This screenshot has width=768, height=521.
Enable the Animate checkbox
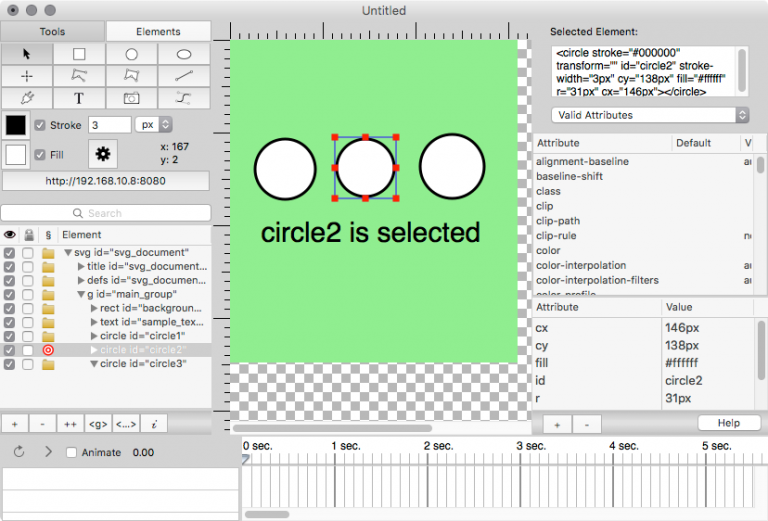point(71,453)
